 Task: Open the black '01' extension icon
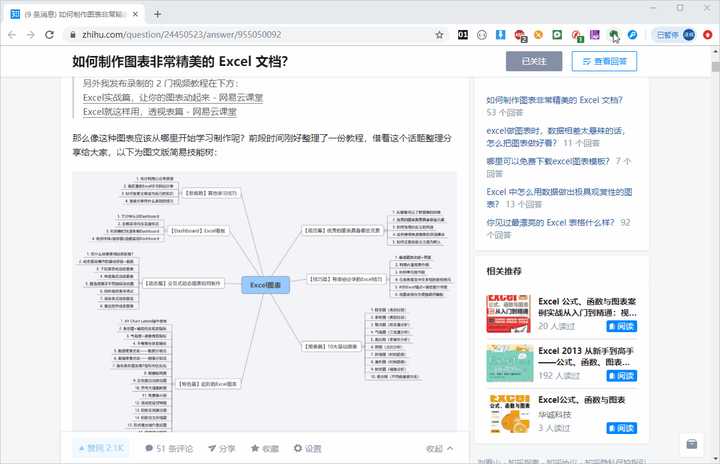click(x=463, y=34)
